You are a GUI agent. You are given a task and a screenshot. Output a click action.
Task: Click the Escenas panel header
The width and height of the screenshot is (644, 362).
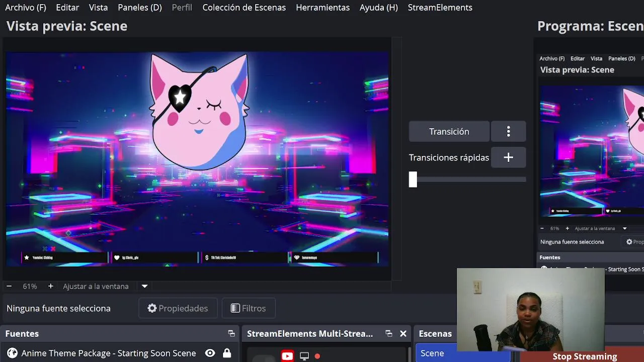pos(435,333)
